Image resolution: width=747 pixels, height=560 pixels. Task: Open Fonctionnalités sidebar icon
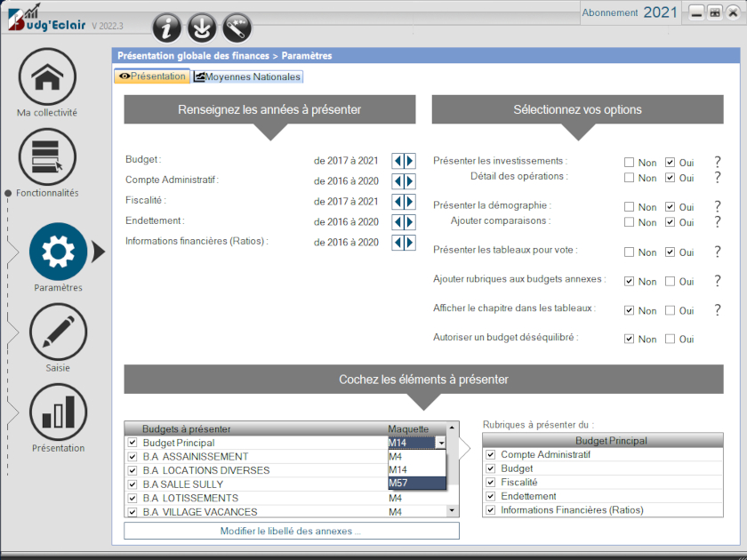coord(47,157)
